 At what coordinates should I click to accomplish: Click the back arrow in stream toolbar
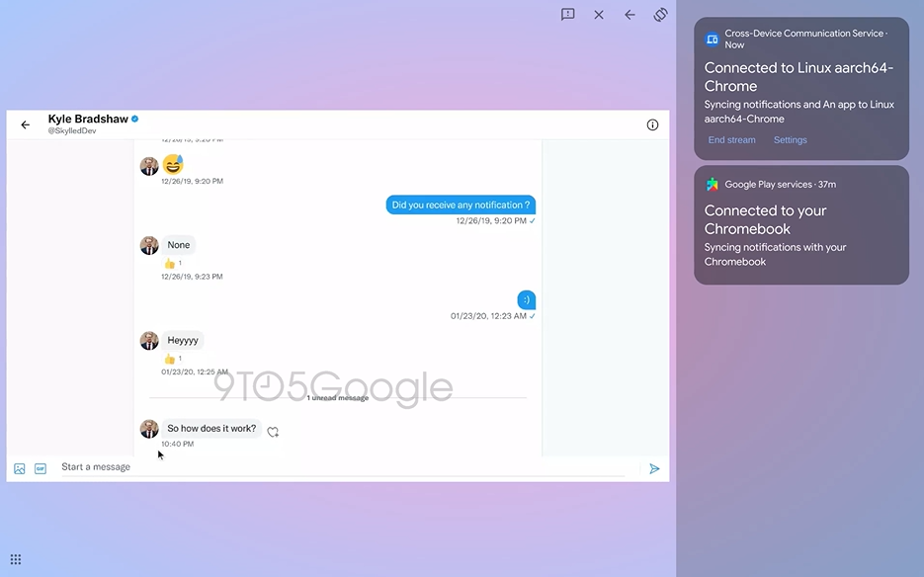click(630, 15)
